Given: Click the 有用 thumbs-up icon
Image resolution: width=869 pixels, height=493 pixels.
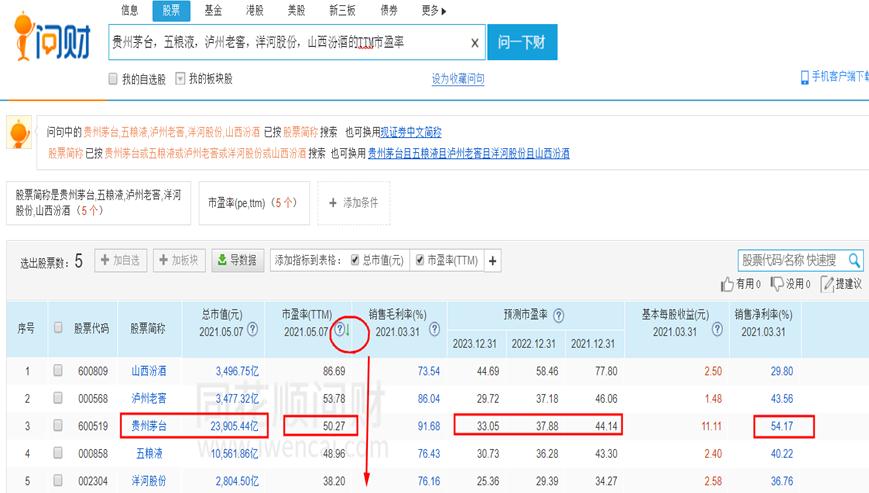Looking at the screenshot, I should (x=727, y=284).
